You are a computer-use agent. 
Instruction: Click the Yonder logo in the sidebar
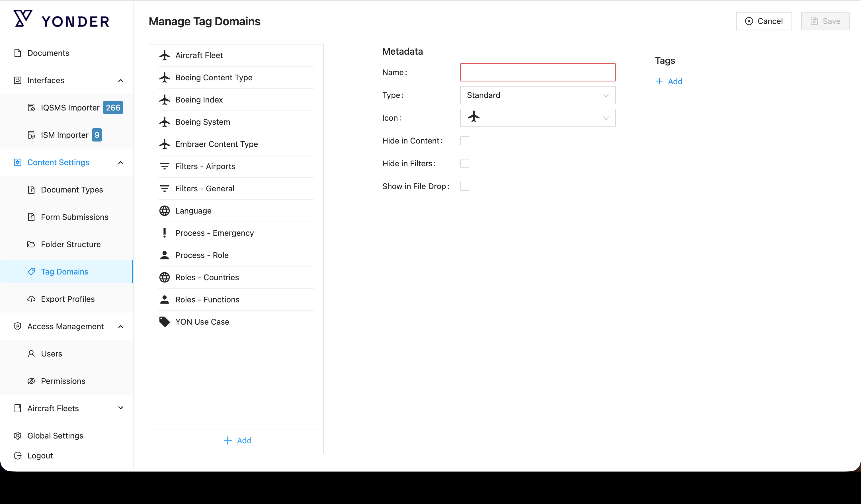61,19
